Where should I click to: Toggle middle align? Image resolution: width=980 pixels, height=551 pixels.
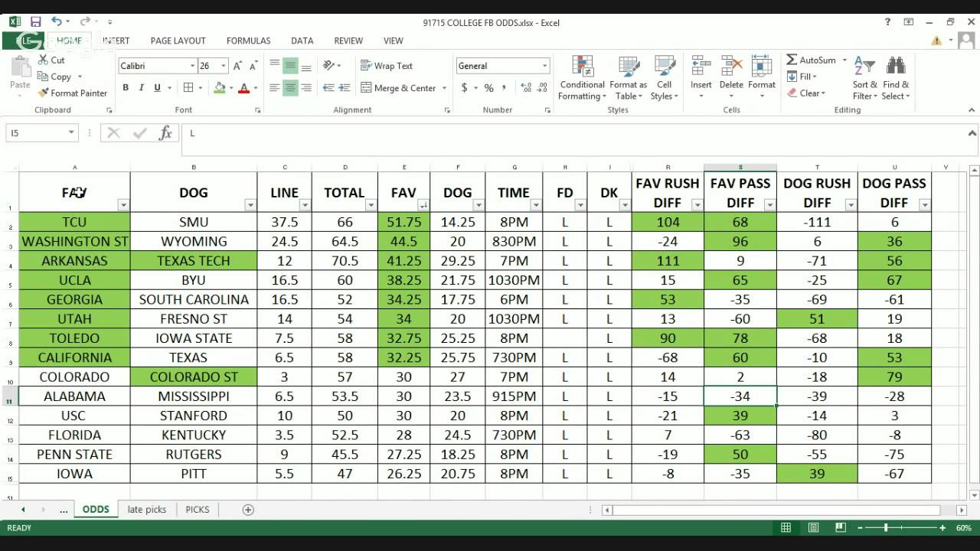290,66
